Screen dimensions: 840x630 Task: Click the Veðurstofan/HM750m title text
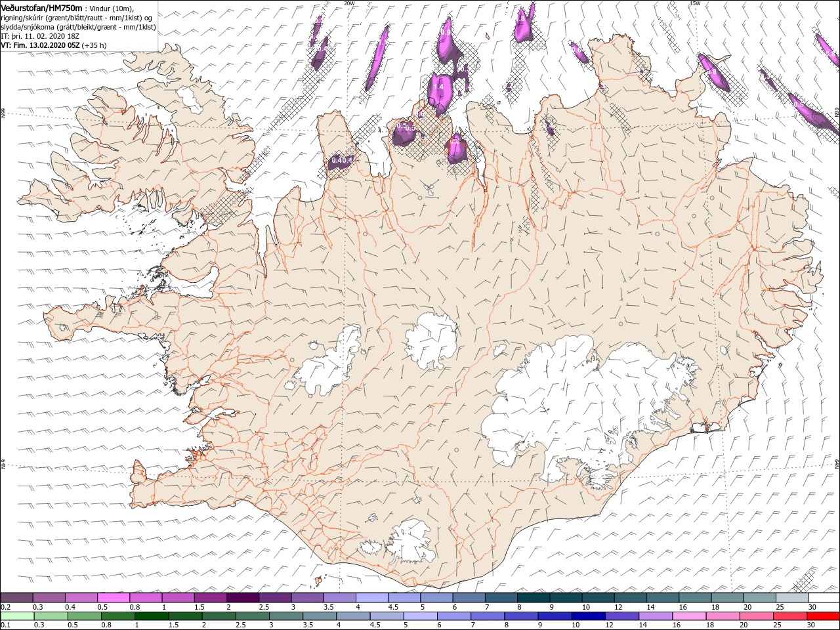click(41, 7)
